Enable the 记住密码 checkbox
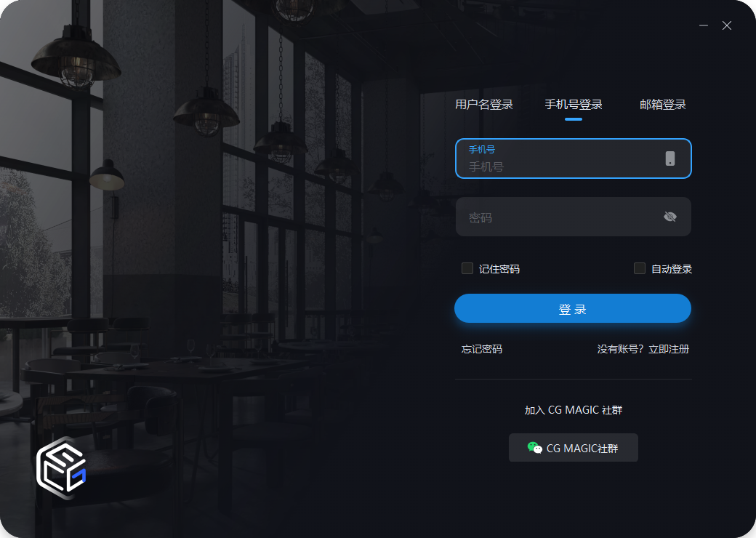Viewport: 756px width, 538px height. pos(467,268)
